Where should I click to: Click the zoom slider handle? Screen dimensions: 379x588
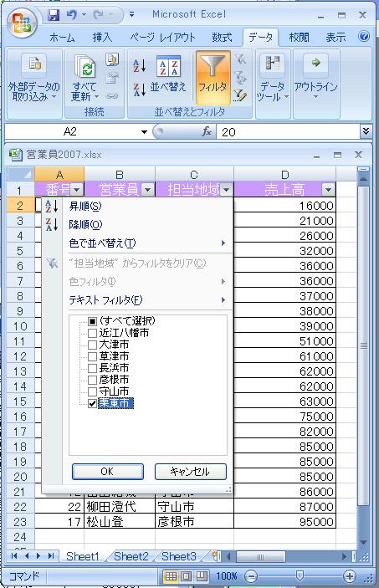click(x=300, y=575)
